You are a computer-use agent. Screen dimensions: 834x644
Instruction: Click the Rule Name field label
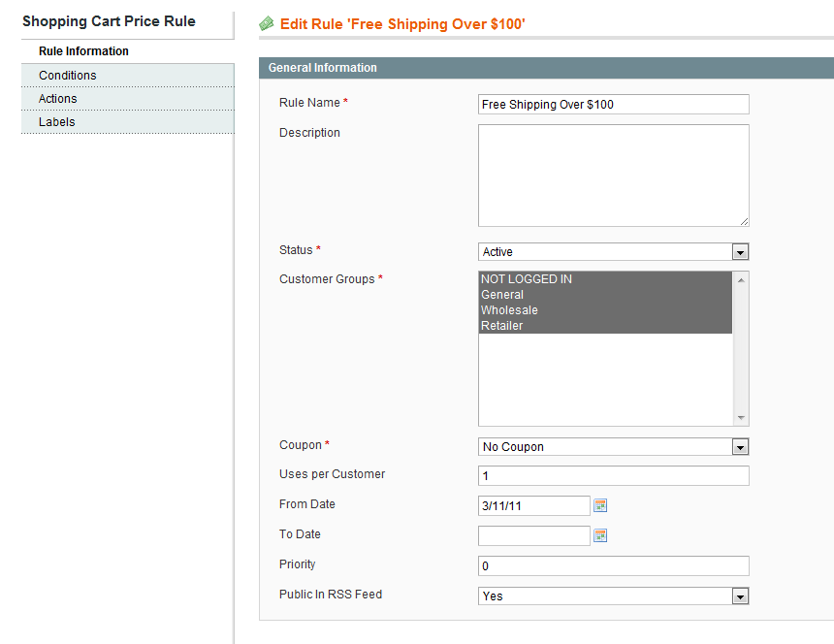(x=309, y=102)
